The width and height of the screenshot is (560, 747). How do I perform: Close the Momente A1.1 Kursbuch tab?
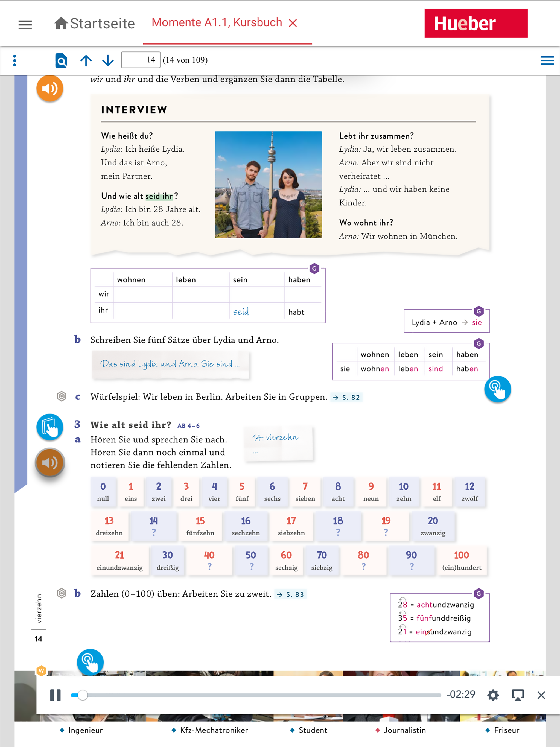point(293,23)
